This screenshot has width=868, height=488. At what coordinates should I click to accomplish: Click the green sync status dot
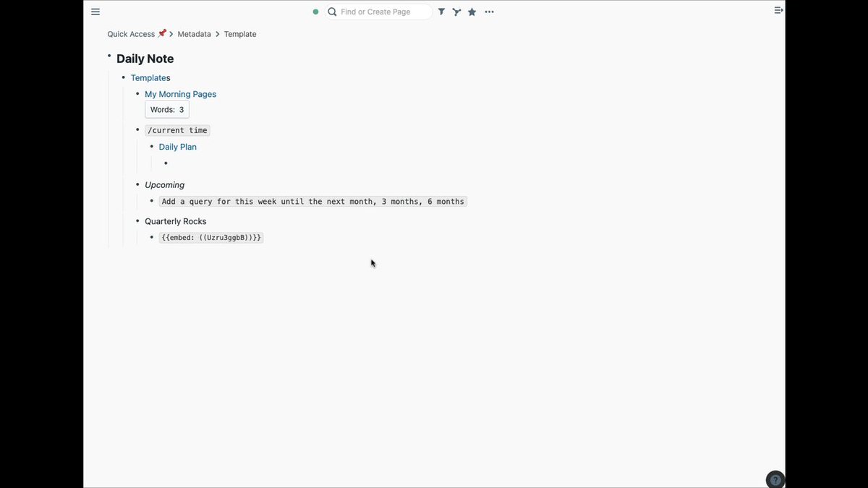tap(315, 12)
